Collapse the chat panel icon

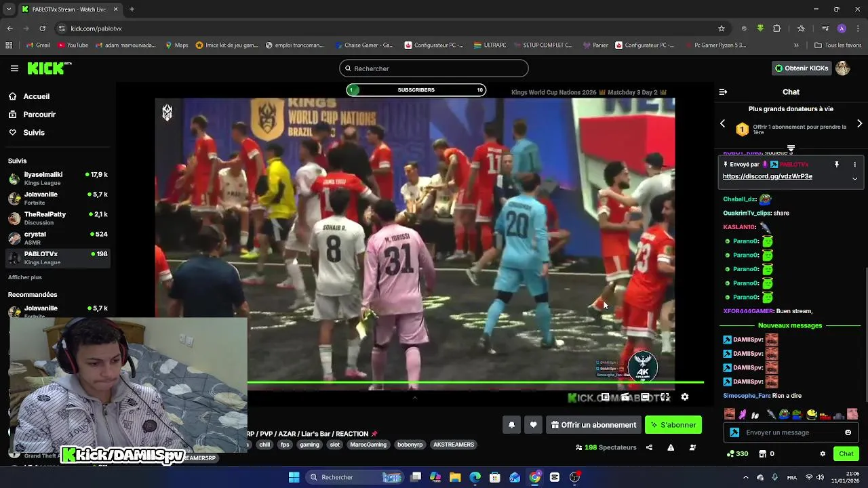tap(723, 91)
